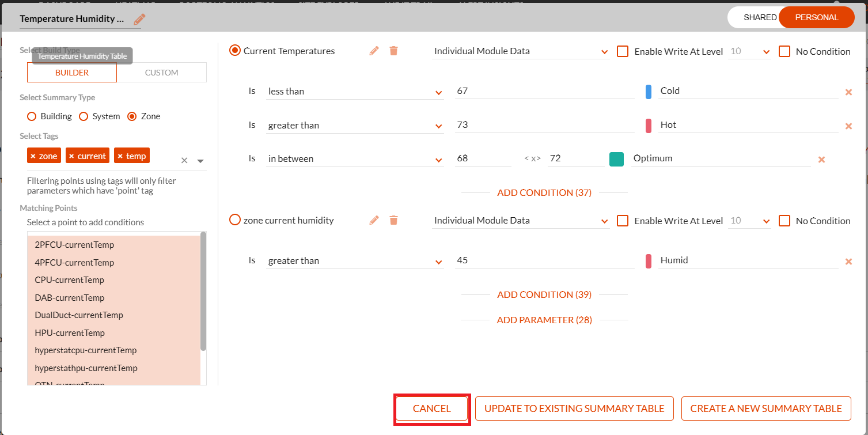This screenshot has width=868, height=435.
Task: Edit the summary table name pencil icon
Action: [x=139, y=19]
